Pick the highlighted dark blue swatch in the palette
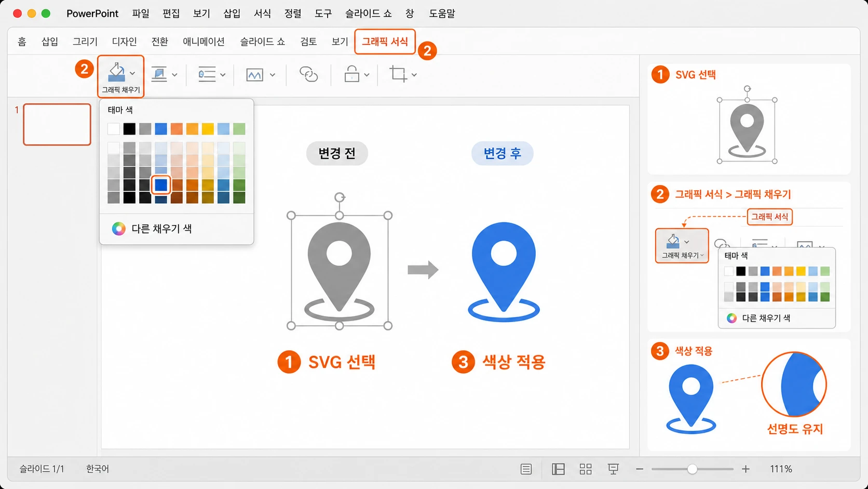 pos(161,184)
